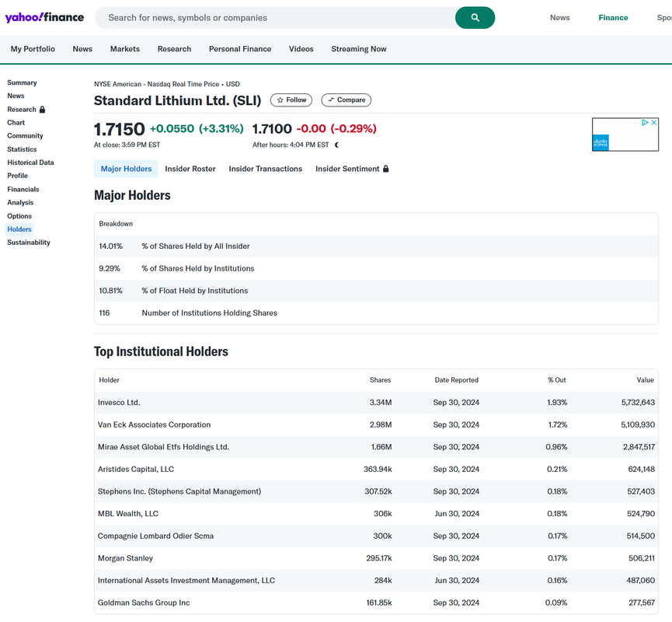
Task: Click the after-hours moon icon
Action: (x=337, y=145)
